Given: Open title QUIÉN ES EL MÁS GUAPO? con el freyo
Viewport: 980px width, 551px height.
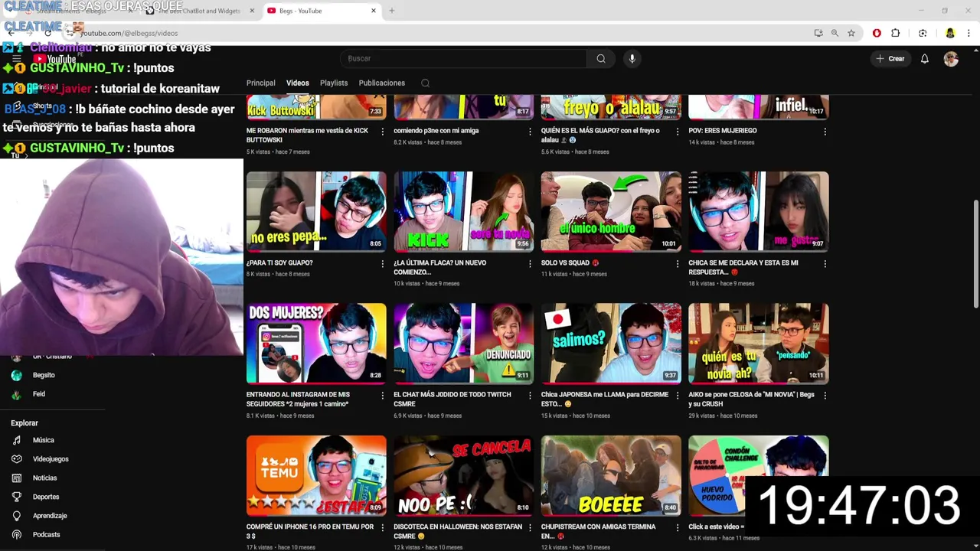Looking at the screenshot, I should (x=600, y=135).
